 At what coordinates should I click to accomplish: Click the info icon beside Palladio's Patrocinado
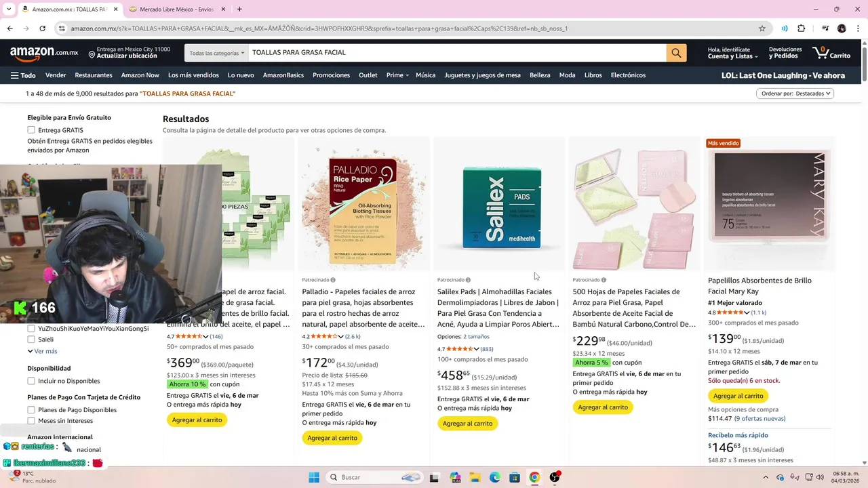point(333,280)
